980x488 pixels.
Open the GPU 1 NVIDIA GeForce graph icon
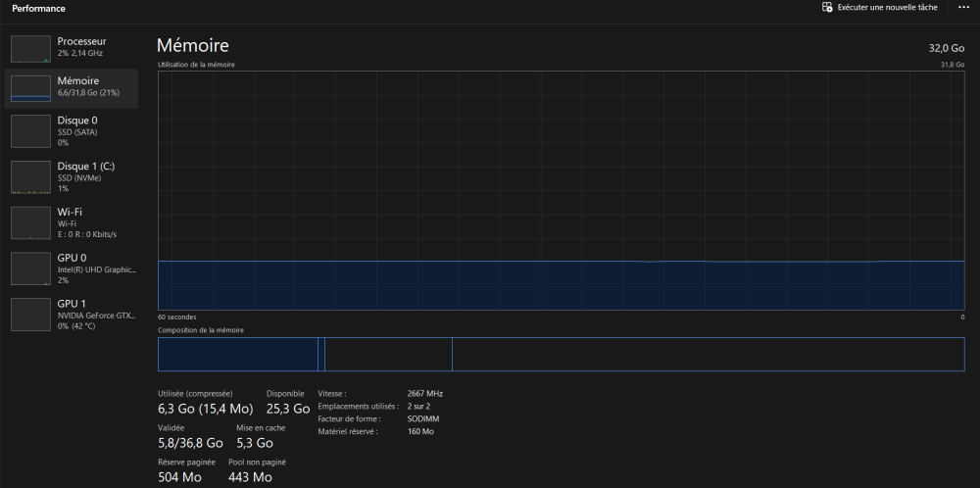pos(30,314)
